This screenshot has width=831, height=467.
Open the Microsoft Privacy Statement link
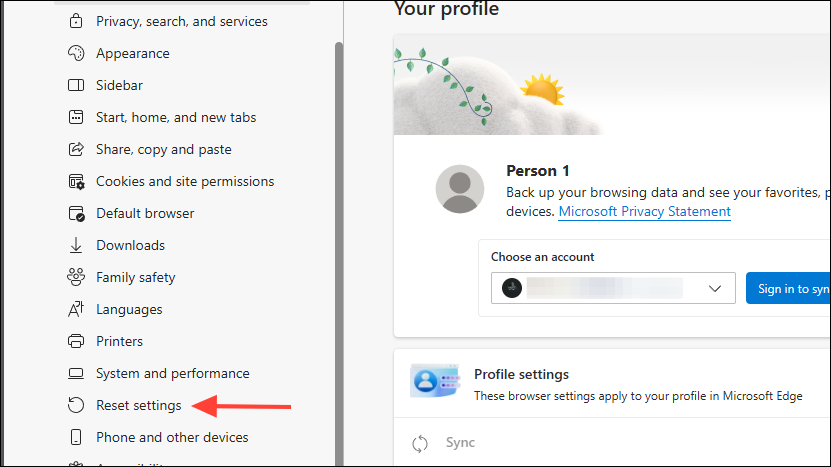644,212
